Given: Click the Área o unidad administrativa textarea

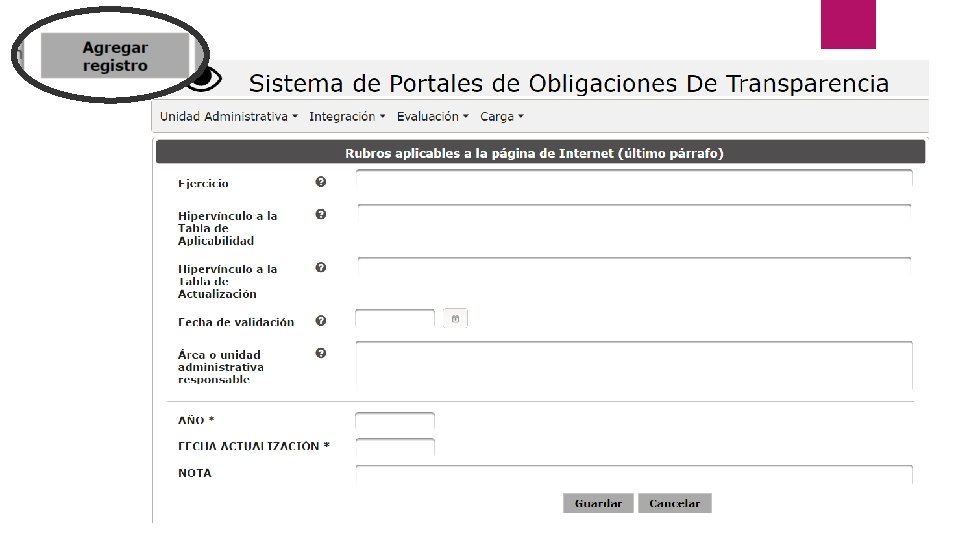Looking at the screenshot, I should point(634,364).
